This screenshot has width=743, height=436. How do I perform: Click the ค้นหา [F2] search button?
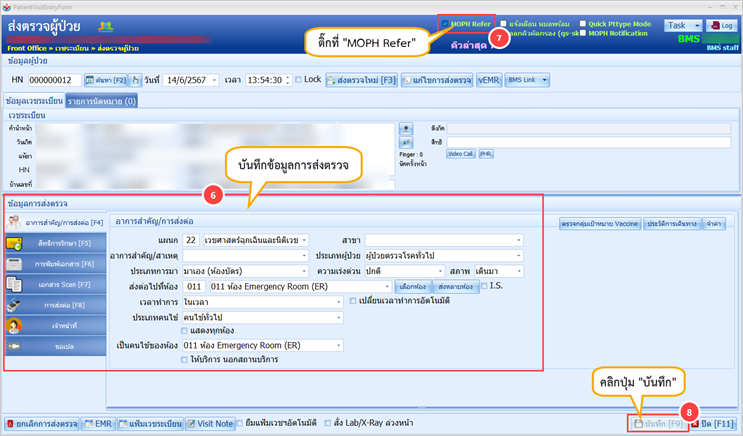(106, 80)
